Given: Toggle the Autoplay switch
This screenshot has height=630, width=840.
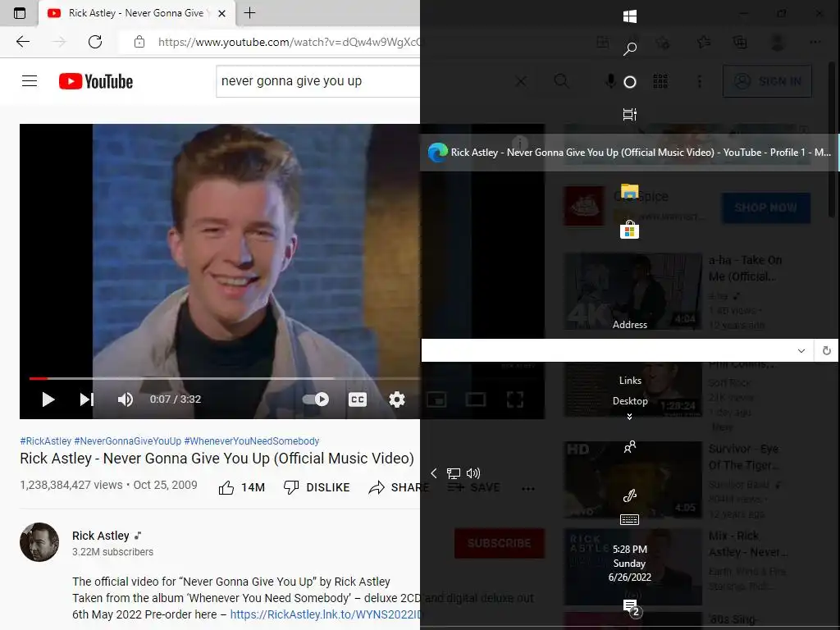Looking at the screenshot, I should pyautogui.click(x=316, y=399).
